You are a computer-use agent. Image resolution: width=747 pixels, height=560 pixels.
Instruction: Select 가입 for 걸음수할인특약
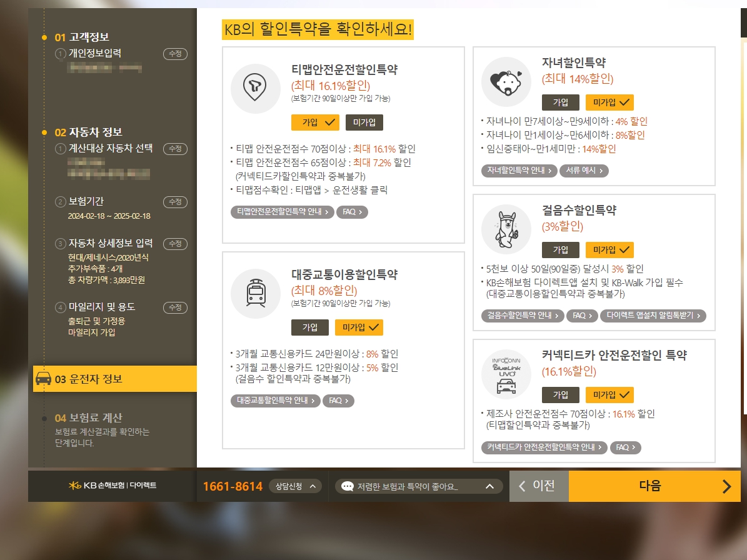[561, 250]
